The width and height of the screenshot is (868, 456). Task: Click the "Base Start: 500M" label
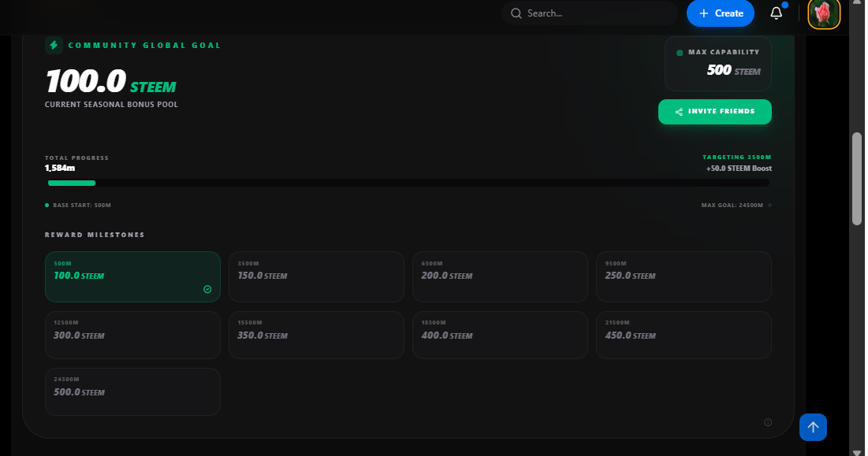82,205
